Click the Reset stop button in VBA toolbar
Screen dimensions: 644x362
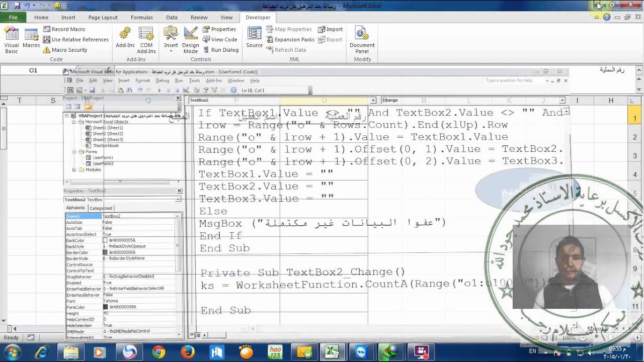click(x=177, y=90)
